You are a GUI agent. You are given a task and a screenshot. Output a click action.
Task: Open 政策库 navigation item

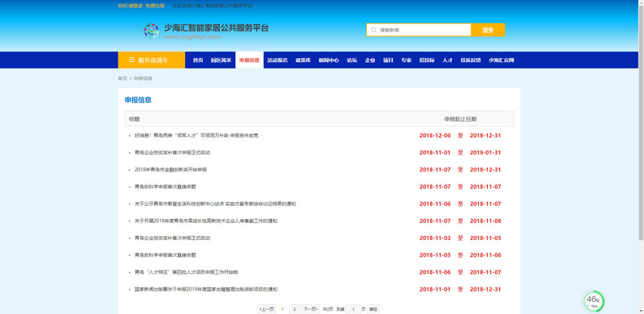click(303, 60)
